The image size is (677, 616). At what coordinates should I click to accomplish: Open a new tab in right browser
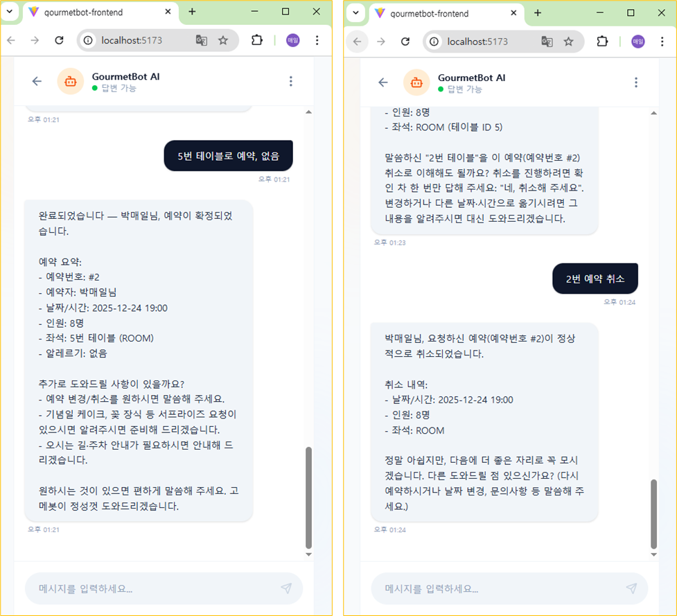coord(538,13)
